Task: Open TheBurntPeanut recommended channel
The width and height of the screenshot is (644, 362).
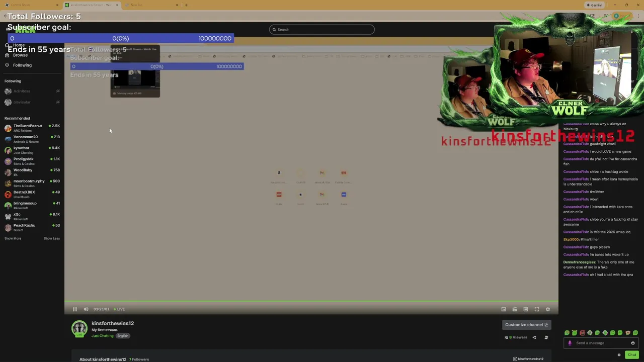Action: 32,128
